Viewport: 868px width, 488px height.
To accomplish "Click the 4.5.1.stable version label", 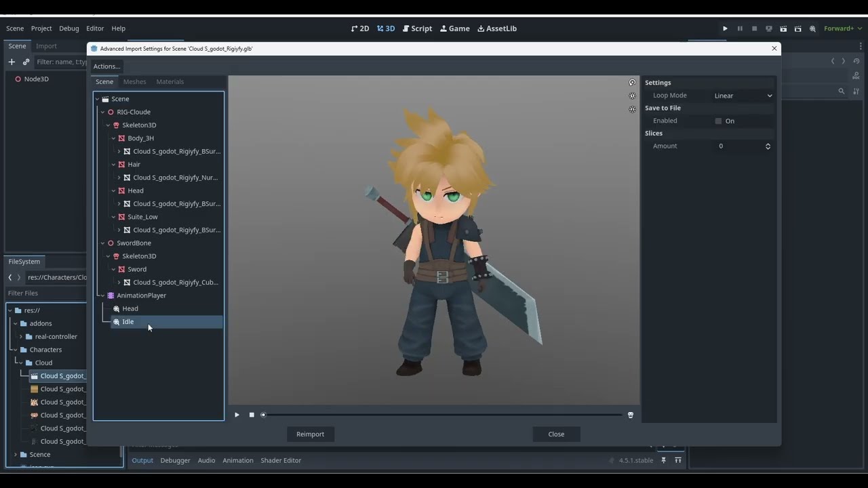I will [636, 460].
